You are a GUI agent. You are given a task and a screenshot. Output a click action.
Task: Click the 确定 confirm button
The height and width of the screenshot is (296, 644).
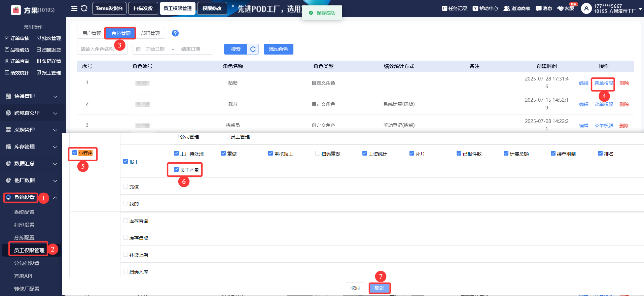pyautogui.click(x=379, y=288)
